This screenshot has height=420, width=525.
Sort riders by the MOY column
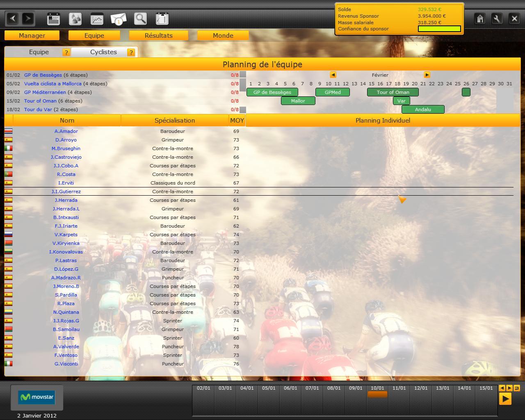[237, 120]
